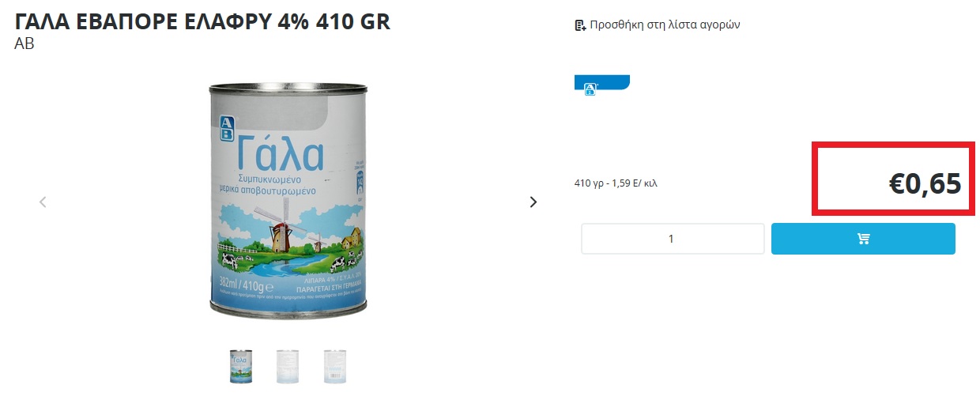Select the third can thumbnail
Screen dimensions: 980x400
tap(335, 366)
